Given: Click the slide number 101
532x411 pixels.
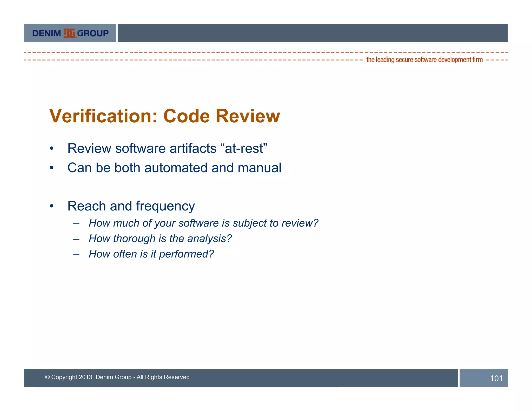Looking at the screenshot, I should pos(496,378).
